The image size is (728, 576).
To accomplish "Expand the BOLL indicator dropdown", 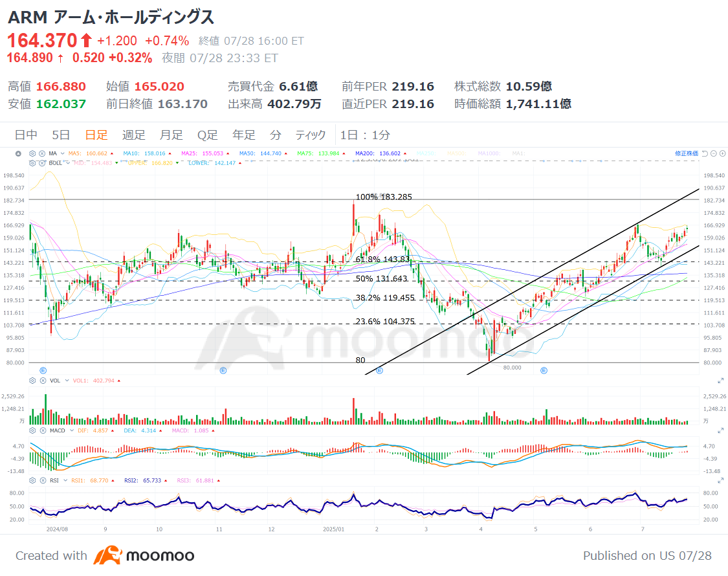I will (68, 163).
